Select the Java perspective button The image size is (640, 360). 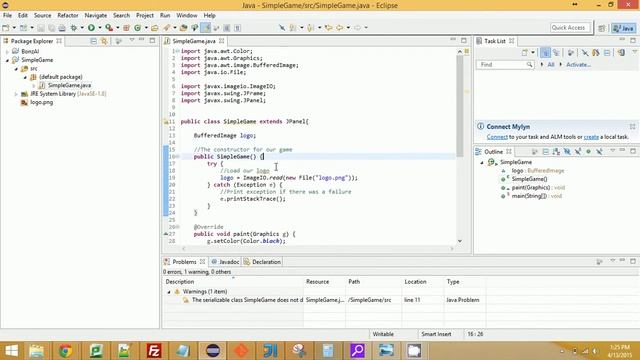pyautogui.click(x=623, y=28)
